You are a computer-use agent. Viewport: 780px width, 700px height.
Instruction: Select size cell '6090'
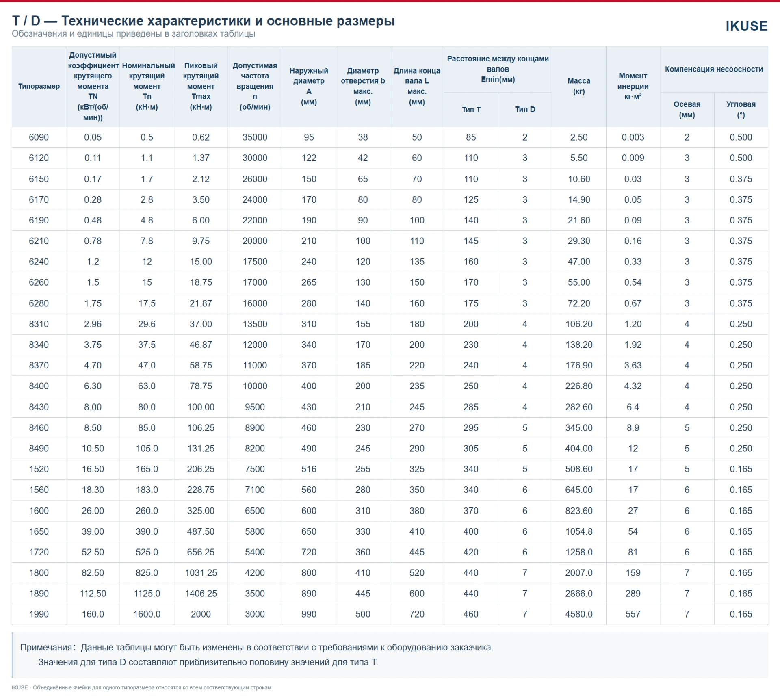(x=39, y=137)
